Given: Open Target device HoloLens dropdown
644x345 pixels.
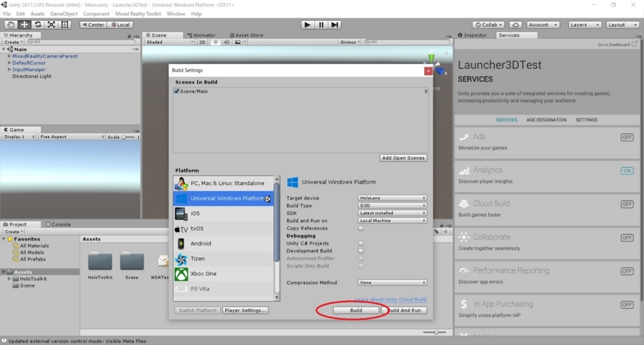Looking at the screenshot, I should [392, 198].
